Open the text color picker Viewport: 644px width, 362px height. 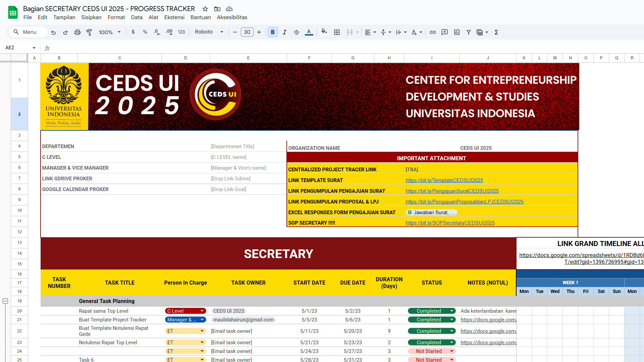pos(309,32)
